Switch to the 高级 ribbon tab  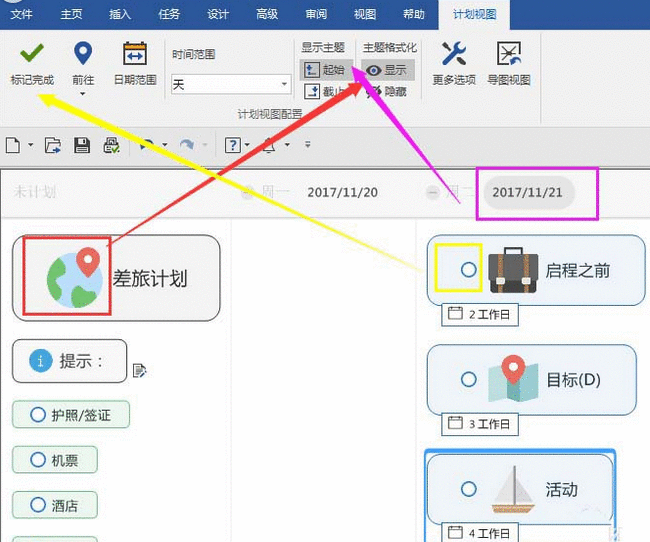(x=267, y=15)
